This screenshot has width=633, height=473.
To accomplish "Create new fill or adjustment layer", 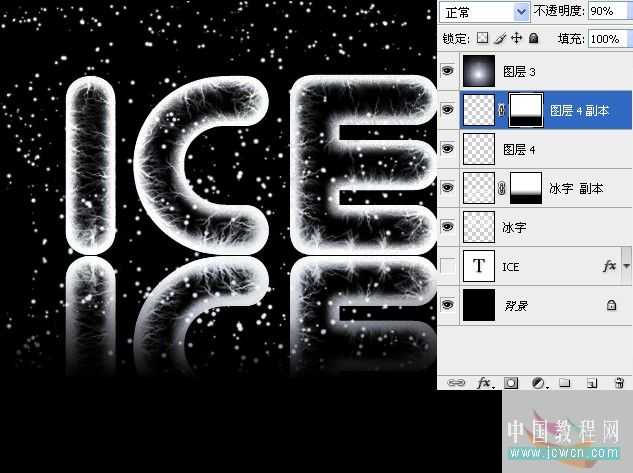I will point(539,383).
